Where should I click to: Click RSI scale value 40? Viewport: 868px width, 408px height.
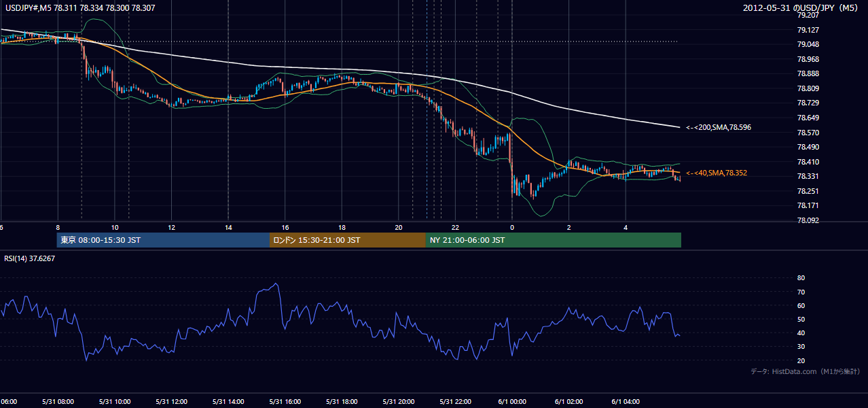[x=801, y=333]
